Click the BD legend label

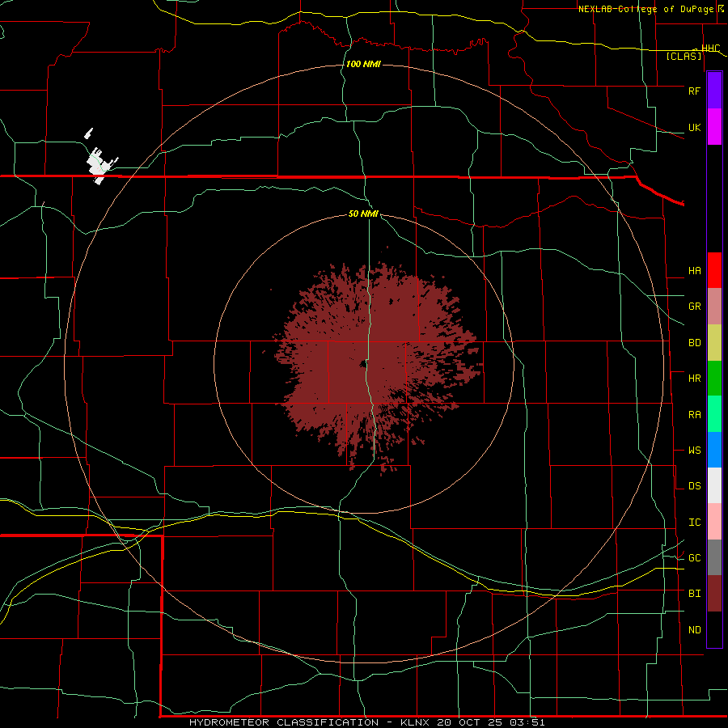tap(694, 343)
